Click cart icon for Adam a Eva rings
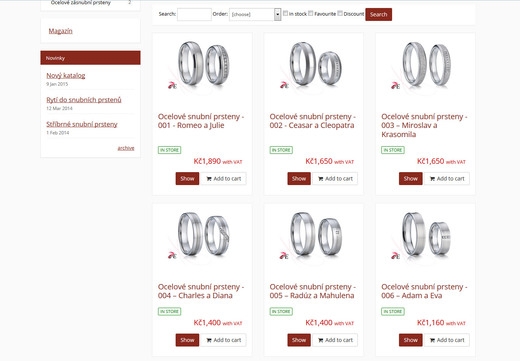 click(x=432, y=340)
